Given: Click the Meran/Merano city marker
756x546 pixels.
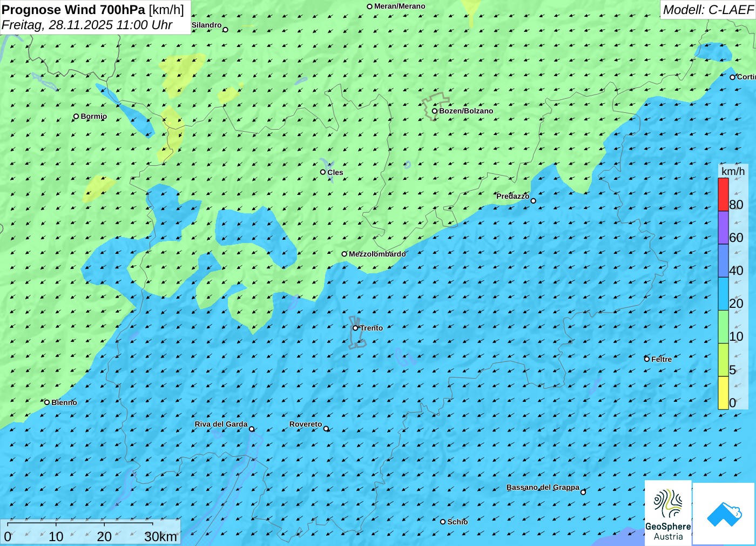Looking at the screenshot, I should coord(370,6).
